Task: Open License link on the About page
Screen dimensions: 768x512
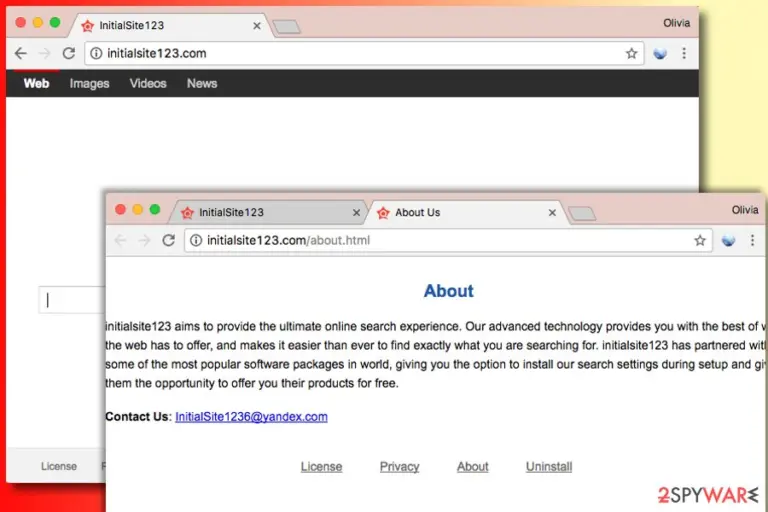Action: coord(321,466)
